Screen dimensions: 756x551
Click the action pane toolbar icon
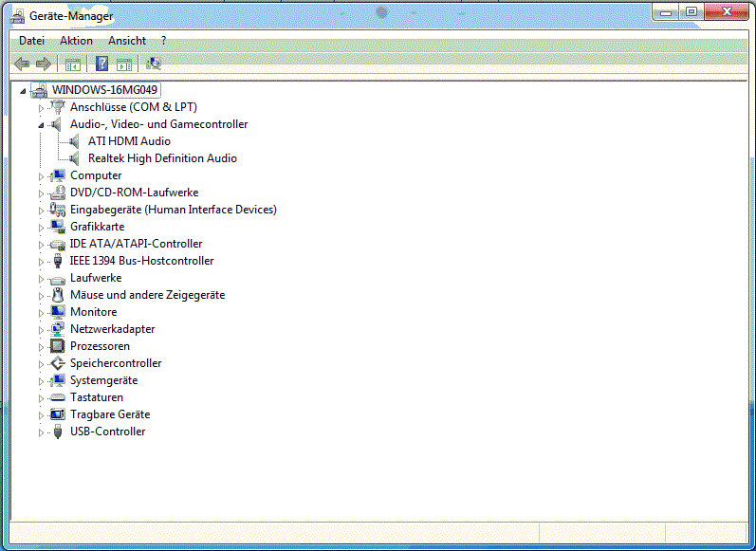(124, 64)
